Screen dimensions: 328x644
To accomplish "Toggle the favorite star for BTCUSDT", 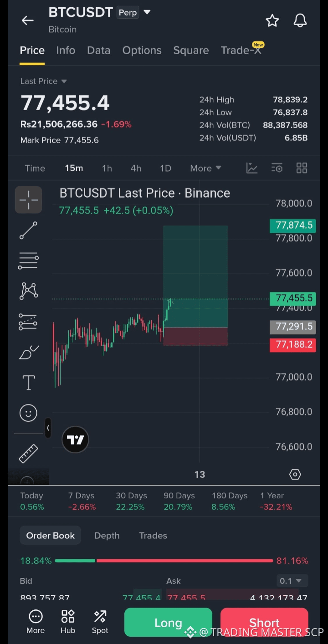I will coord(272,20).
